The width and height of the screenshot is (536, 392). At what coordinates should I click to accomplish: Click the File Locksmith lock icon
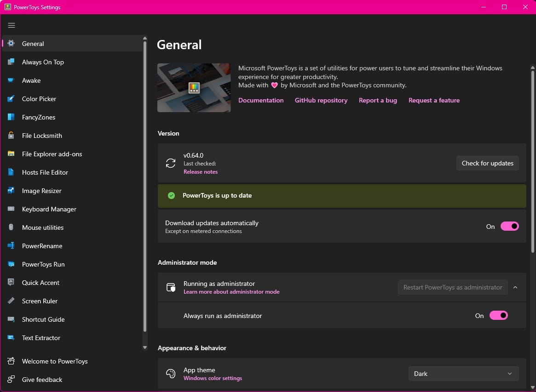[11, 136]
